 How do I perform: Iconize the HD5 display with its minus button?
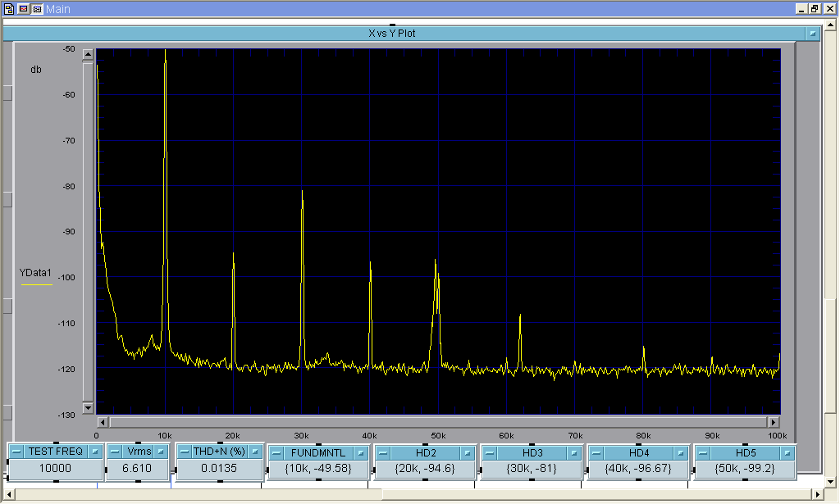point(703,453)
